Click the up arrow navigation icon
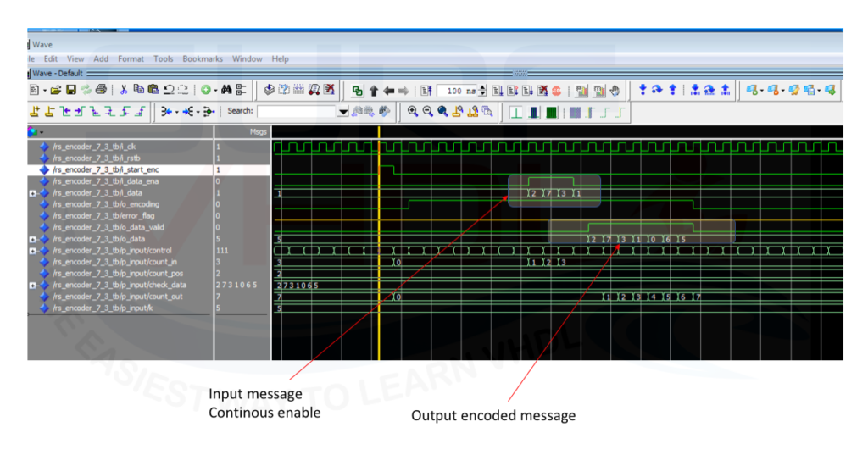This screenshot has height=455, width=868. (374, 91)
